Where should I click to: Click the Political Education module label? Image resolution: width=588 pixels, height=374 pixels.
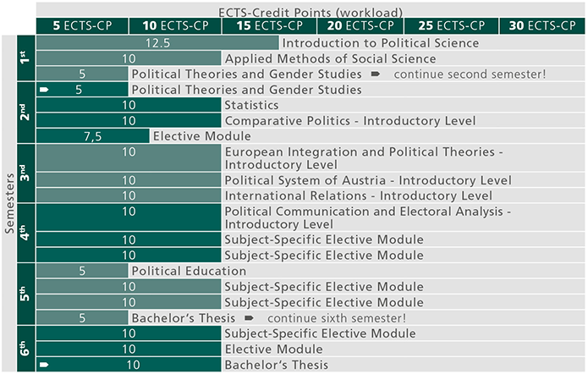coord(189,272)
